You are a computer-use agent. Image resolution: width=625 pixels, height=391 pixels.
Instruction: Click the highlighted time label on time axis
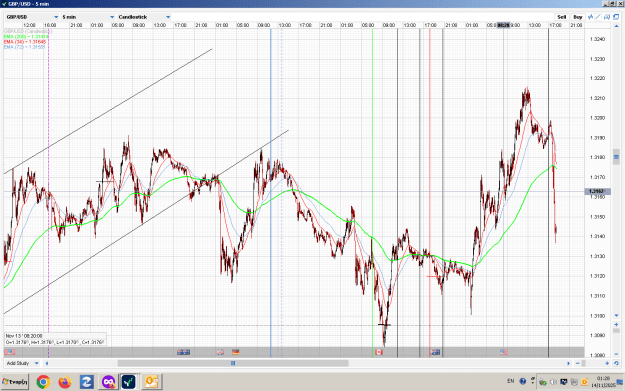point(503,25)
